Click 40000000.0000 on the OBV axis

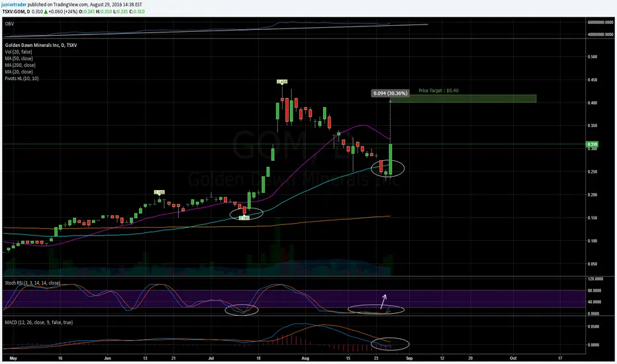600,34
